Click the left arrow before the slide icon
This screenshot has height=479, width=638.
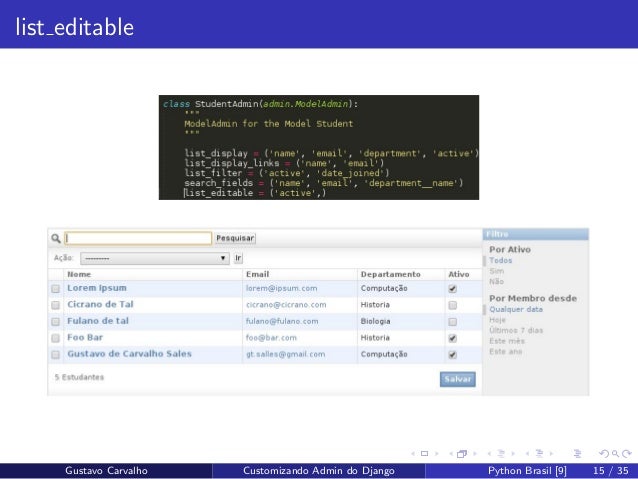coord(413,453)
